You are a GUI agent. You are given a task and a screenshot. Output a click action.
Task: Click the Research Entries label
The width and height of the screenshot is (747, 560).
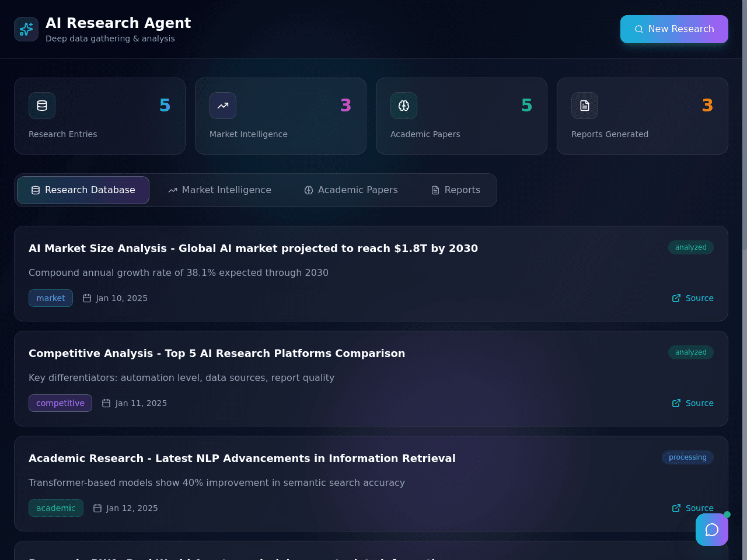coord(63,134)
